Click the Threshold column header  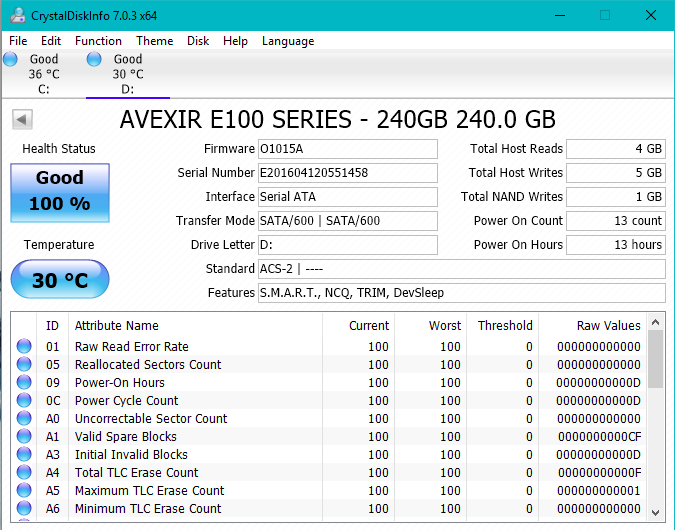click(x=502, y=325)
